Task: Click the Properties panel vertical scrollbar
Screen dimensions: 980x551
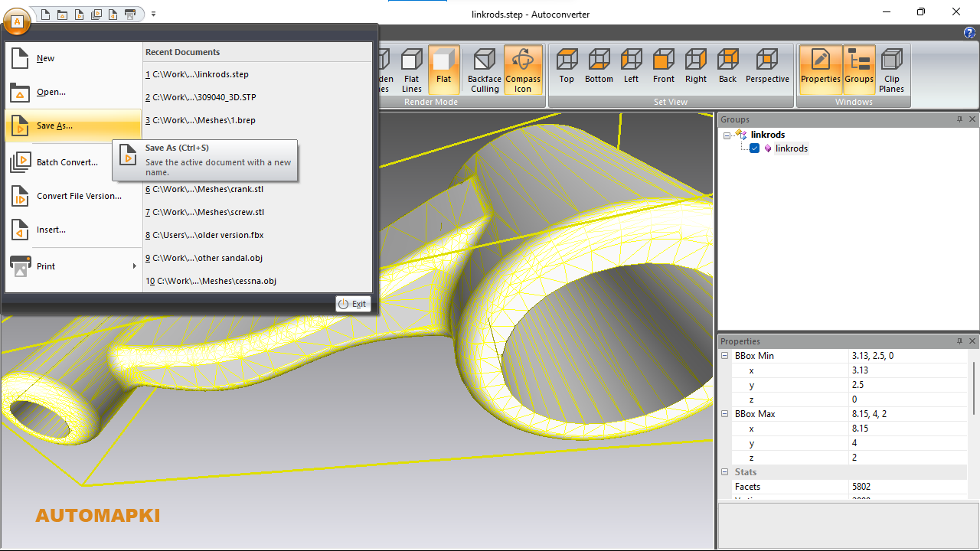Action: click(x=974, y=388)
